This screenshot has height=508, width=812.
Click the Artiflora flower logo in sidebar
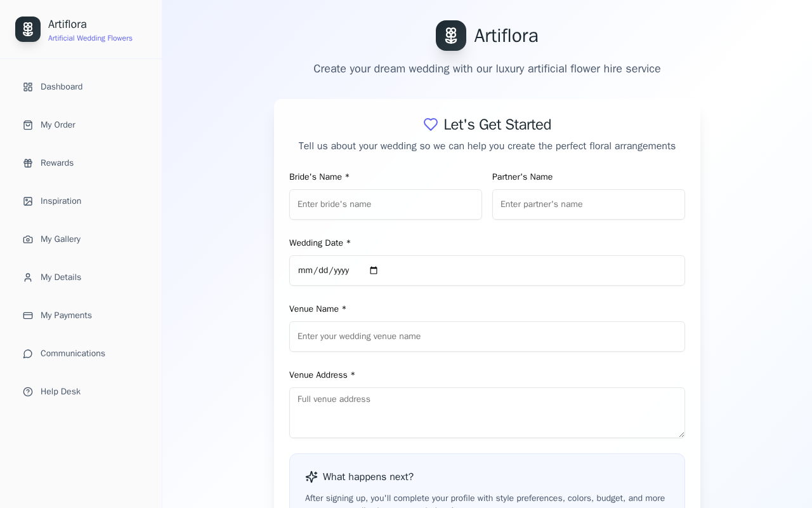28,29
